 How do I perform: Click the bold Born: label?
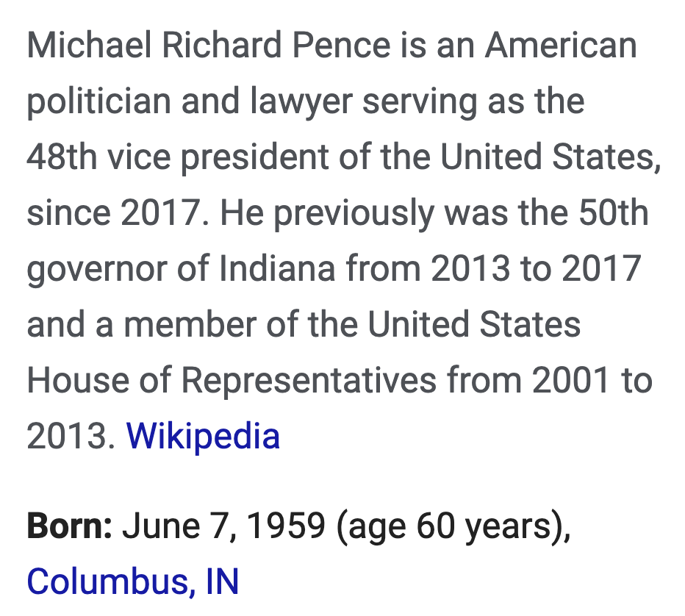pyautogui.click(x=70, y=525)
